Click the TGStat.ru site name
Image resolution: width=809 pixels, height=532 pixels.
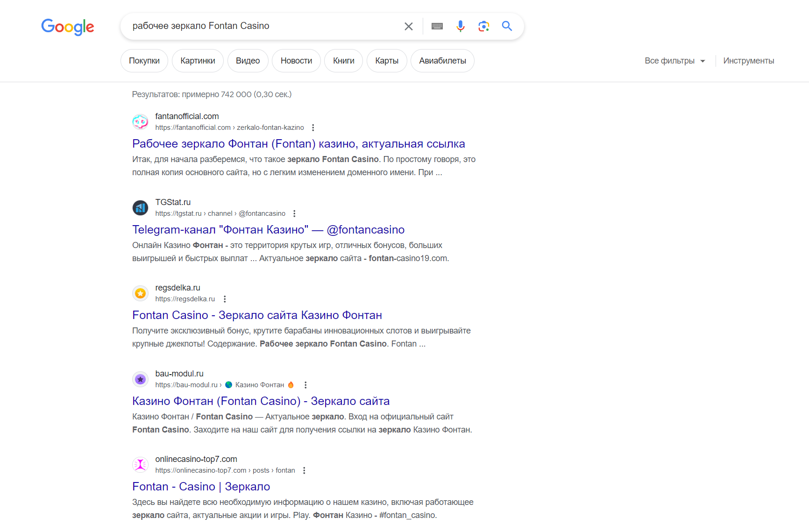(173, 202)
